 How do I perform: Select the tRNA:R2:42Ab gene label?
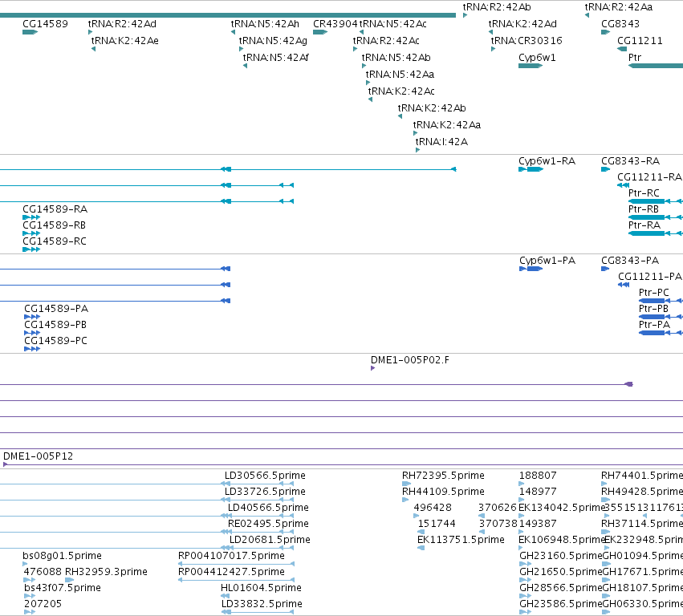click(497, 7)
